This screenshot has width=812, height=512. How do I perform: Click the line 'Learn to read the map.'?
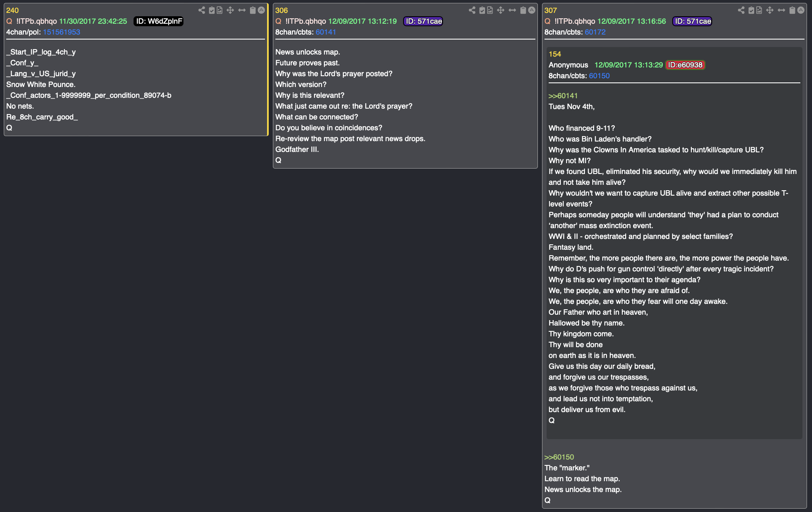[582, 479]
